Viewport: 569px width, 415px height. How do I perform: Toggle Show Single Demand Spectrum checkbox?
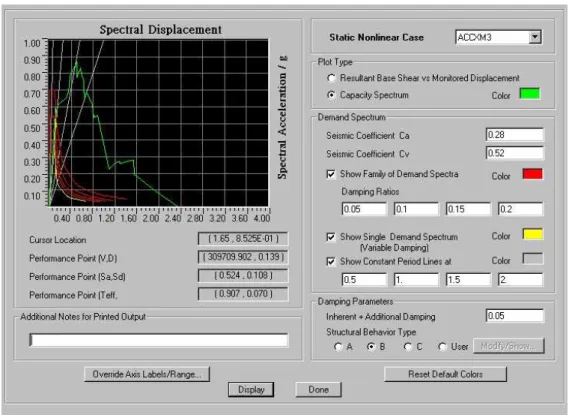[331, 237]
